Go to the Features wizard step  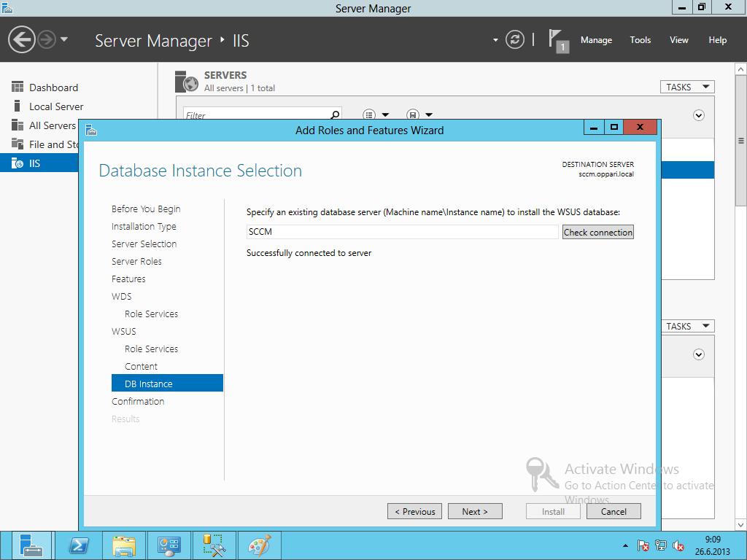coord(128,279)
